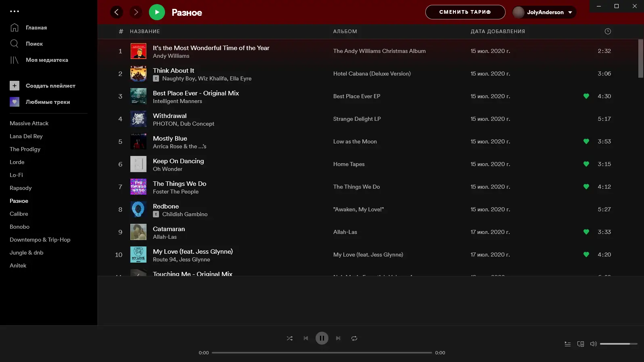Open the play queue
The height and width of the screenshot is (362, 644).
pyautogui.click(x=568, y=344)
